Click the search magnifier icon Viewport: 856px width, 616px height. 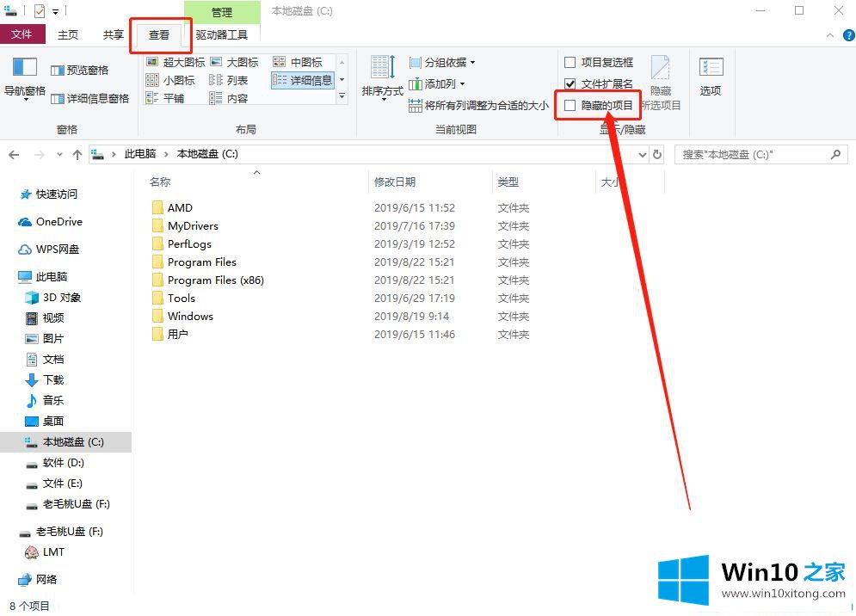[x=835, y=155]
